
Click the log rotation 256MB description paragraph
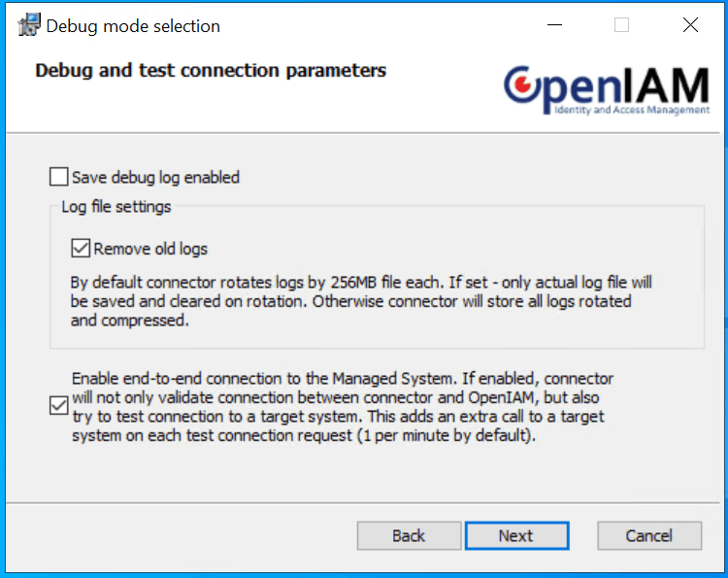(x=359, y=301)
